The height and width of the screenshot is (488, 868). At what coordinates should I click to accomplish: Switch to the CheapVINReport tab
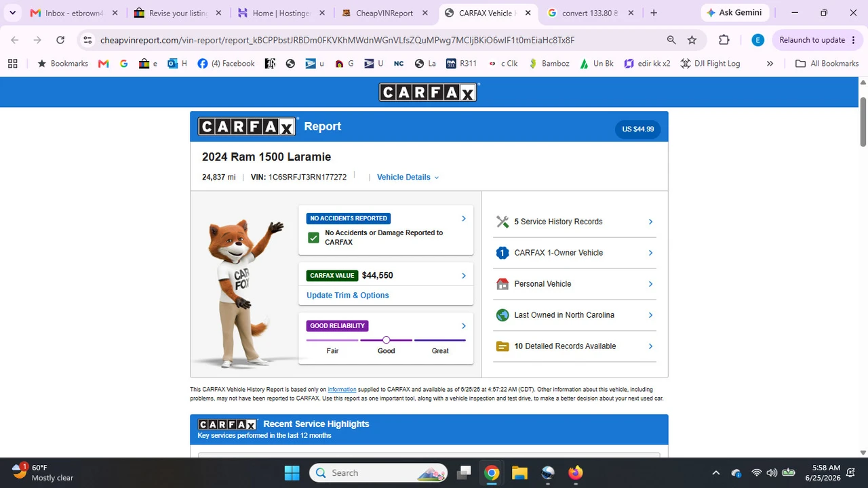click(386, 13)
